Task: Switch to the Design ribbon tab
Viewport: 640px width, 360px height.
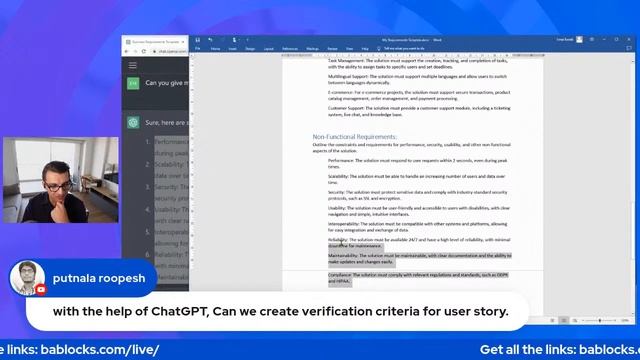Action: (250, 49)
